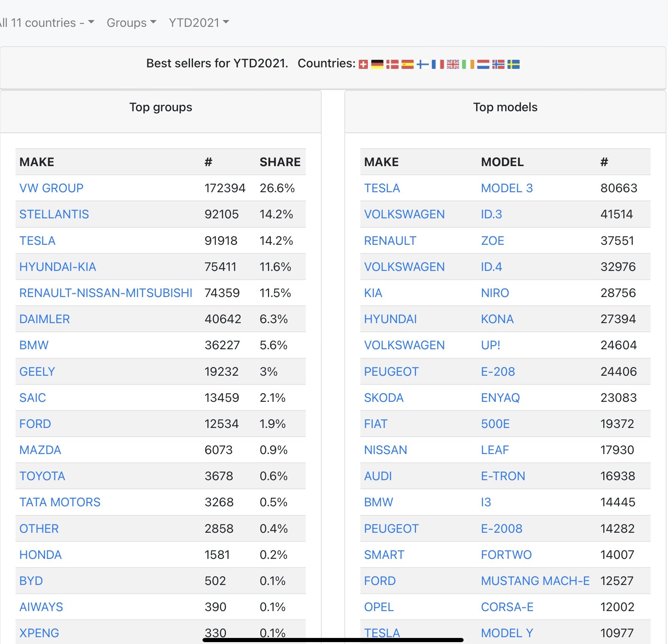Click the STELLANTIS group link
Image resolution: width=668 pixels, height=644 pixels.
[x=54, y=214]
